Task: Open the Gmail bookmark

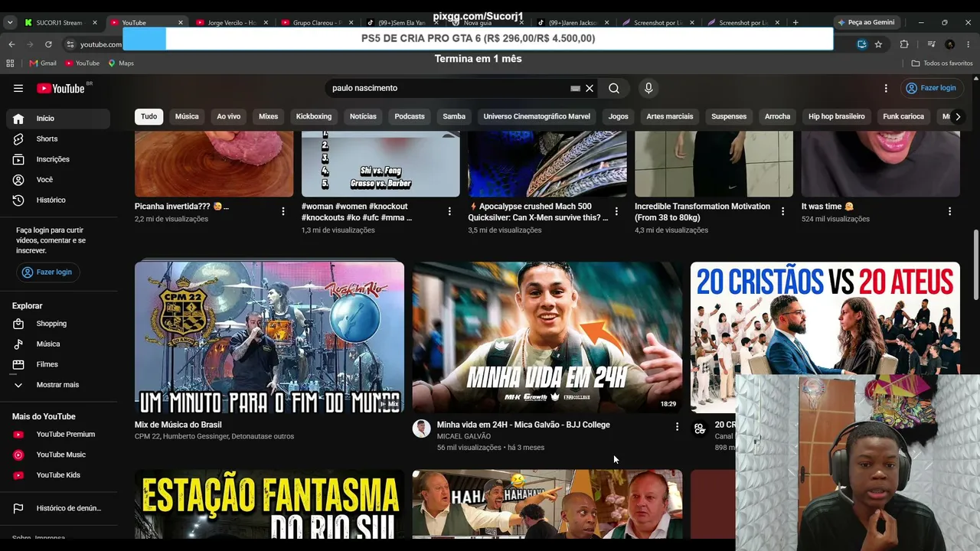Action: click(43, 63)
